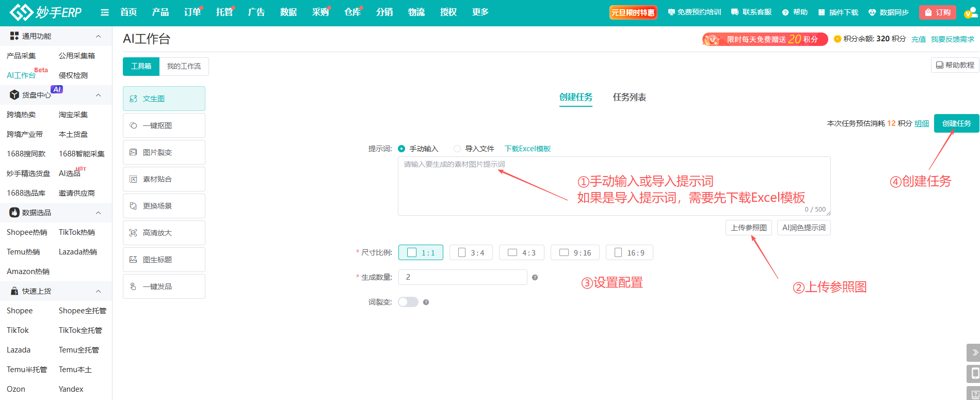The width and height of the screenshot is (980, 400).
Task: Click the prompt text input area
Action: [x=614, y=186]
